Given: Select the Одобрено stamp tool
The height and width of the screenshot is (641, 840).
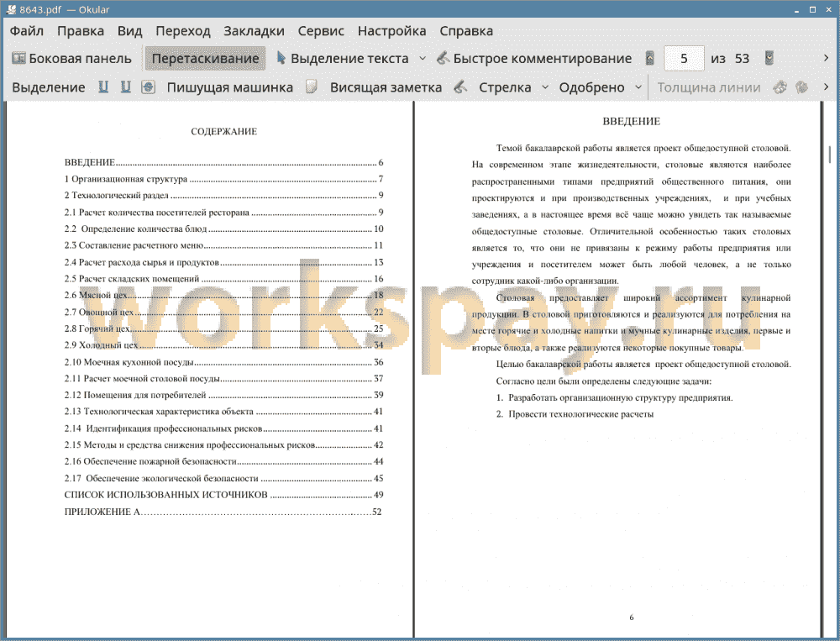Looking at the screenshot, I should [591, 87].
